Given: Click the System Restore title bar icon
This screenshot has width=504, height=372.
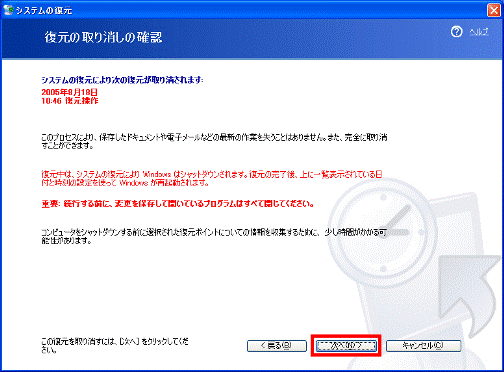Looking at the screenshot, I should (x=8, y=10).
